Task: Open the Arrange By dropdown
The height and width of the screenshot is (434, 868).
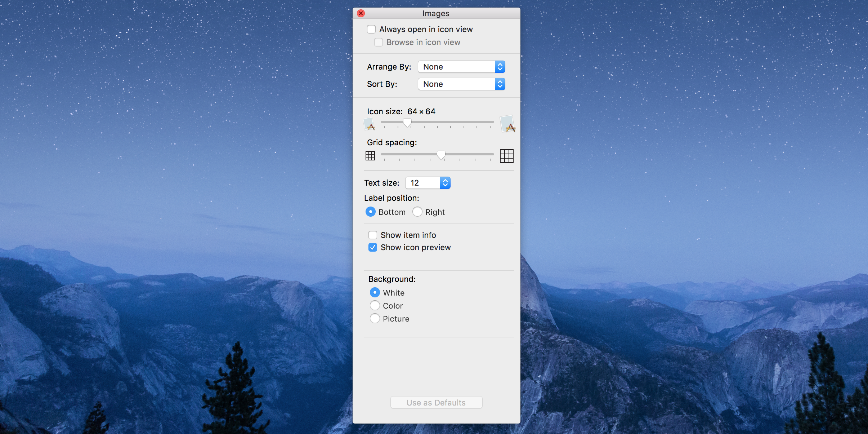Action: coord(461,67)
